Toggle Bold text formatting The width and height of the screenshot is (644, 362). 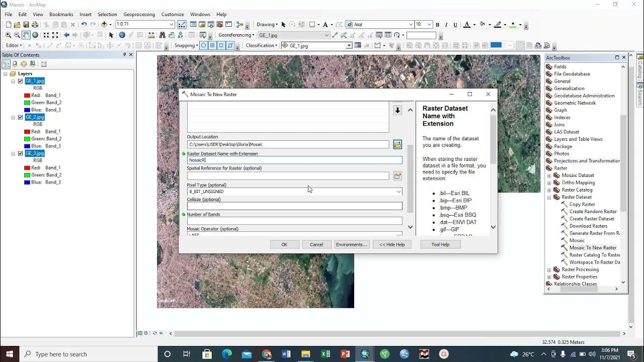pyautogui.click(x=437, y=25)
